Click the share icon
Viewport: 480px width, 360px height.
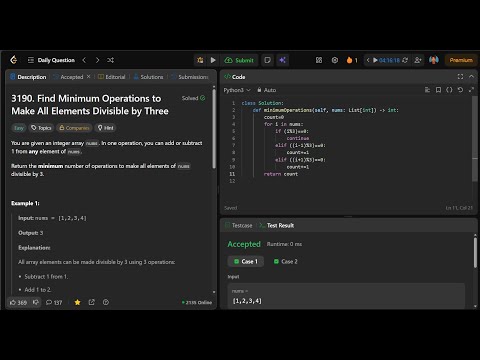[92, 303]
